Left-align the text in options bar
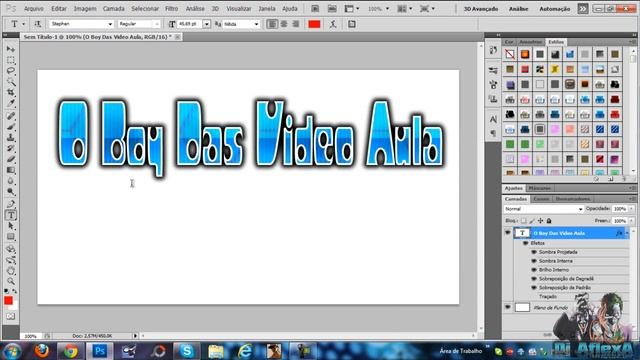This screenshot has width=640, height=360. (272, 24)
